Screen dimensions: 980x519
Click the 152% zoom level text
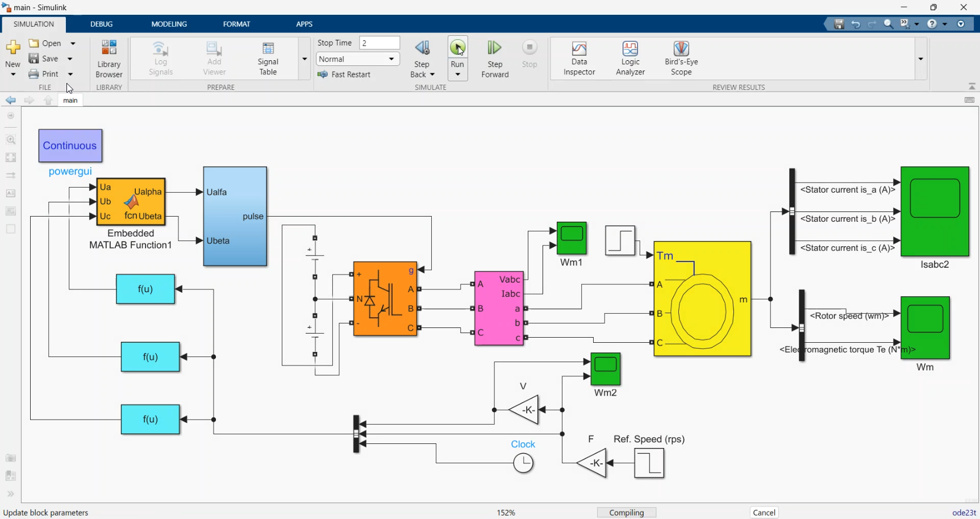tap(506, 513)
